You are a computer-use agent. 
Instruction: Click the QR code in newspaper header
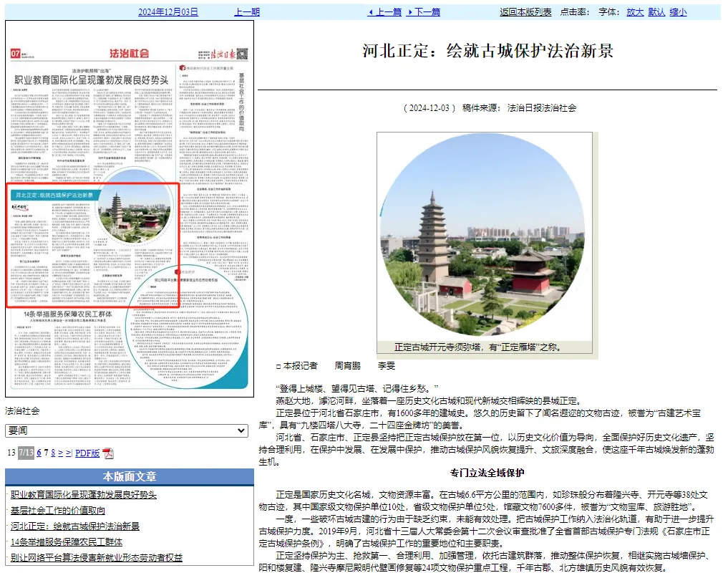(x=242, y=54)
